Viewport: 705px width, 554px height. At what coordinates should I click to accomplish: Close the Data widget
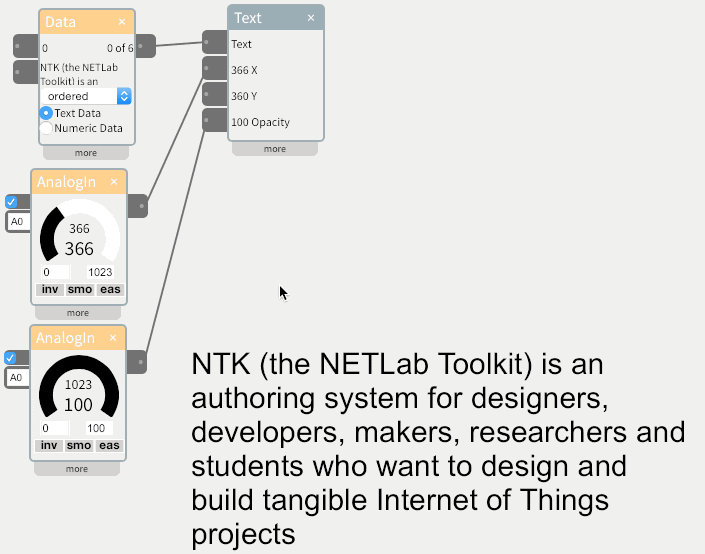click(122, 21)
